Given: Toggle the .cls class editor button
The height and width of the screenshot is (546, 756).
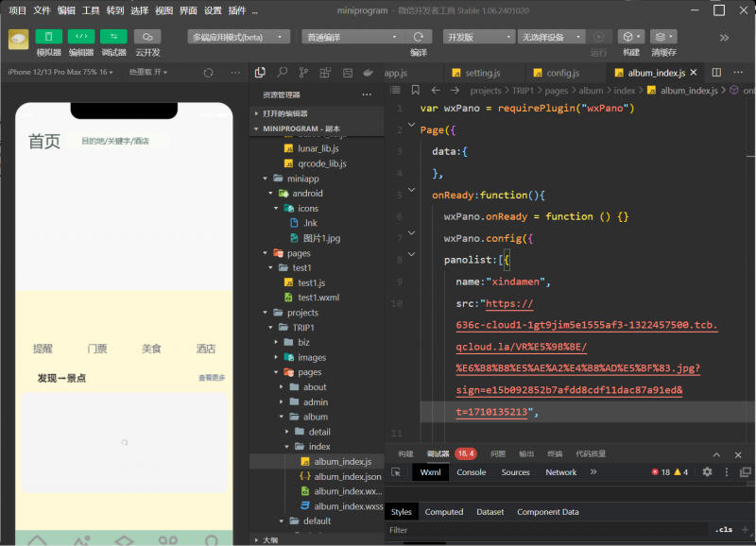Looking at the screenshot, I should click(723, 530).
